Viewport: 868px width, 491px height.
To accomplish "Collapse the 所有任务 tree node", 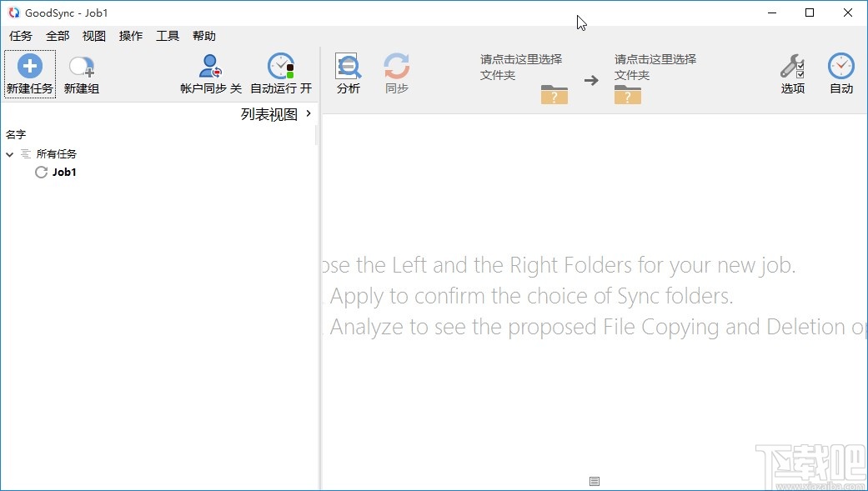I will 9,154.
